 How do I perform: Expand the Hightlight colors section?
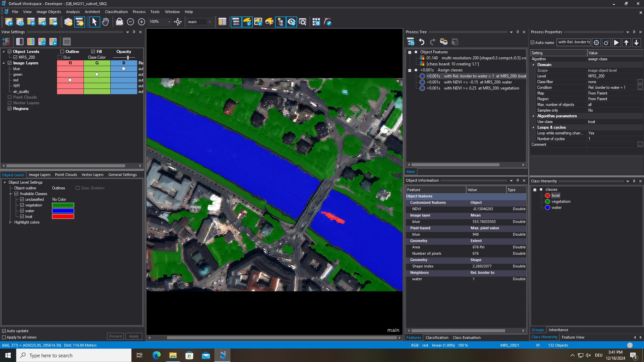click(10, 222)
